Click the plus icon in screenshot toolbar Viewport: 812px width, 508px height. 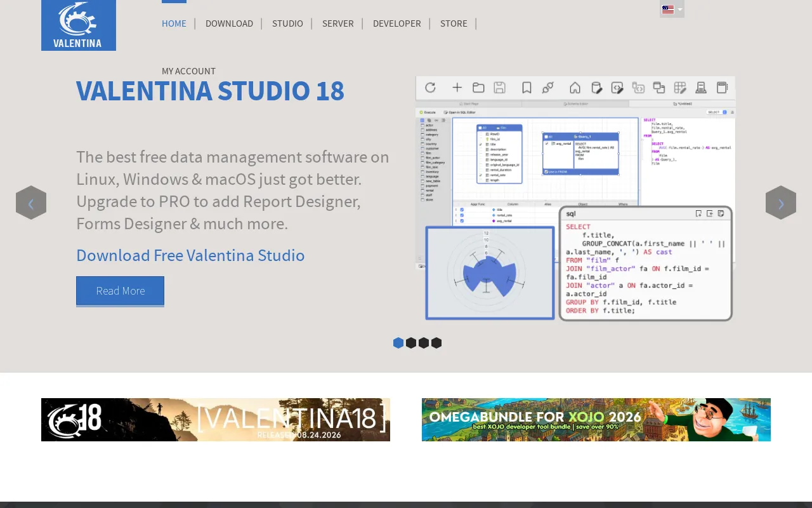[x=457, y=88]
